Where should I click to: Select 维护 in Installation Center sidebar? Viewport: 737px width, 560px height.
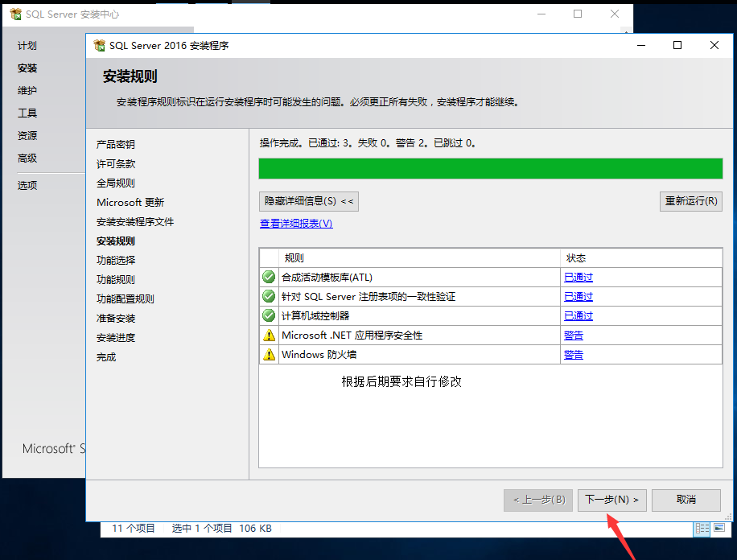(x=27, y=90)
